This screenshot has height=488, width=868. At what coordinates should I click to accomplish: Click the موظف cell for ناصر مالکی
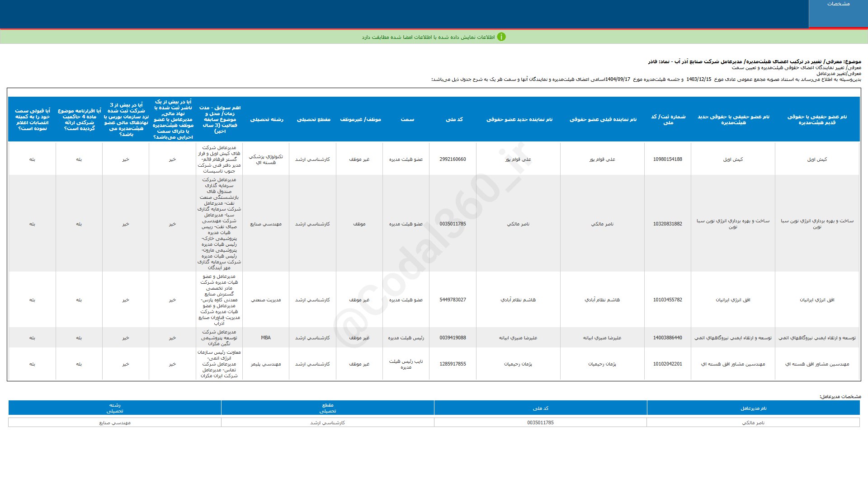point(359,224)
